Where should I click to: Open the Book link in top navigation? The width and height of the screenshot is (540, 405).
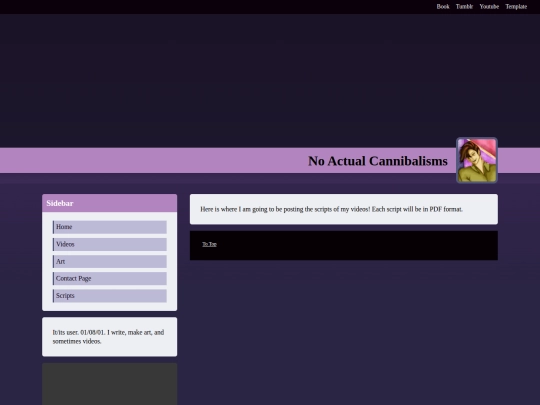pyautogui.click(x=443, y=7)
